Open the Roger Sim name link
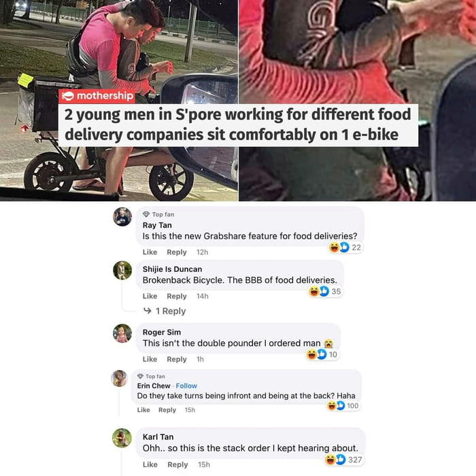476x476 pixels. [162, 332]
